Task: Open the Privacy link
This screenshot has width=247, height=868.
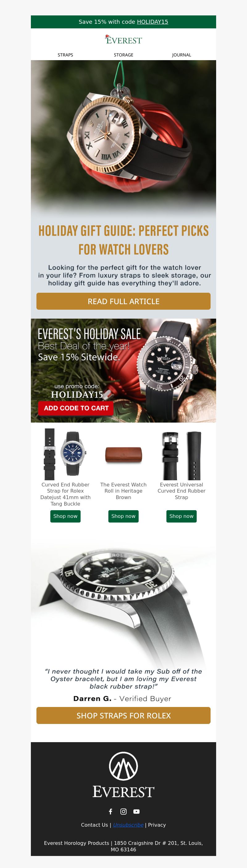Action: pyautogui.click(x=157, y=825)
